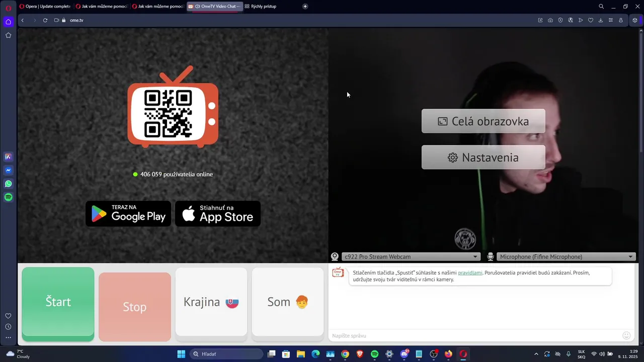
Task: Open Spotify in Opera sidebar
Action: pos(8,198)
